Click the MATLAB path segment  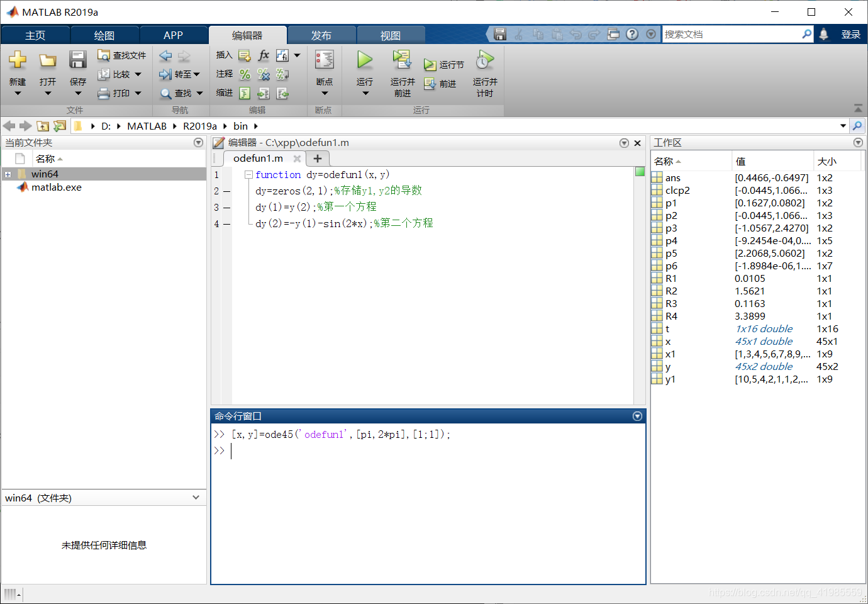pyautogui.click(x=147, y=126)
